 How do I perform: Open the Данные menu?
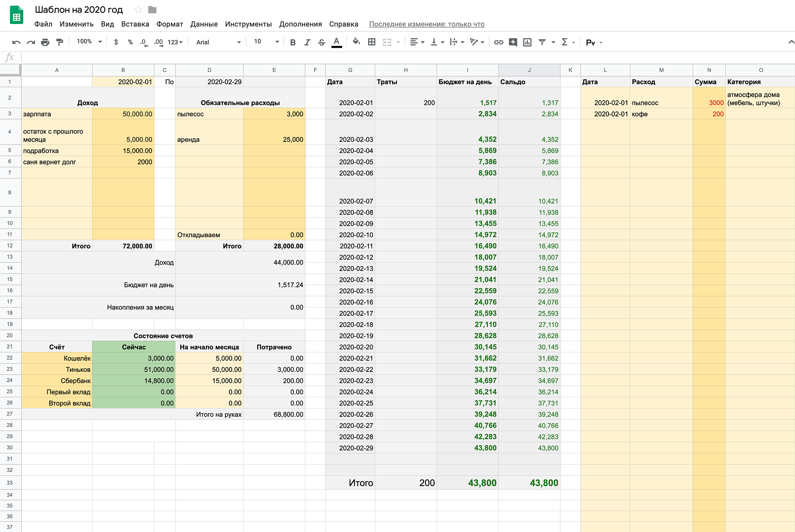(204, 24)
